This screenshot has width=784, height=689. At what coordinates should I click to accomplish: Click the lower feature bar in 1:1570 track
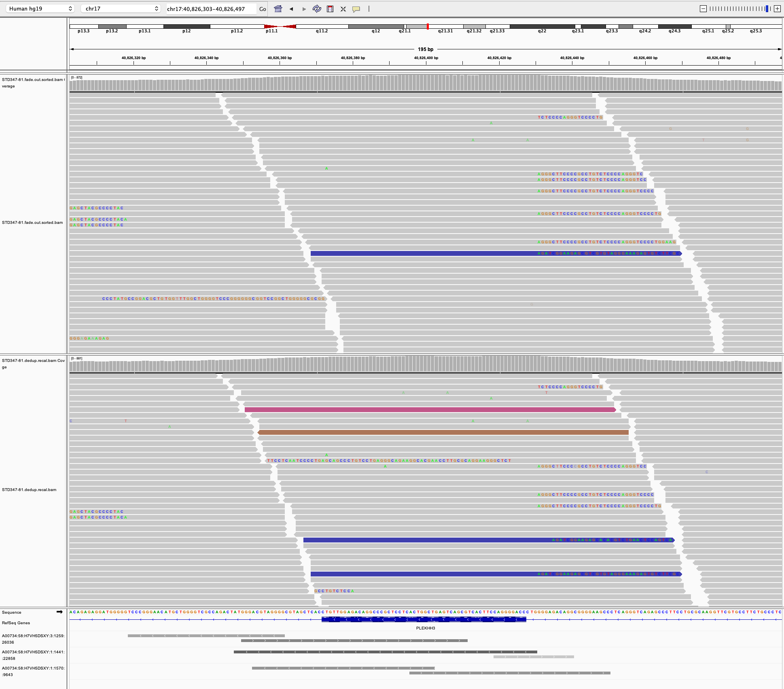510,673
